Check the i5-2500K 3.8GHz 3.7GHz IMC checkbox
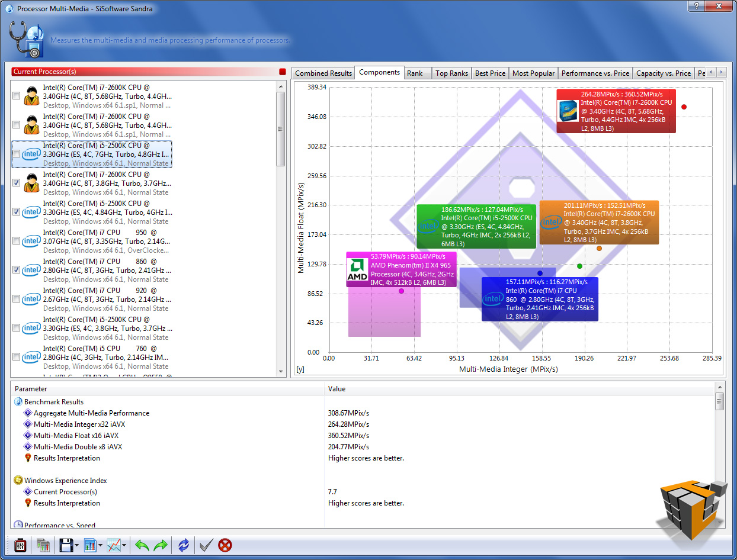 coord(16,328)
